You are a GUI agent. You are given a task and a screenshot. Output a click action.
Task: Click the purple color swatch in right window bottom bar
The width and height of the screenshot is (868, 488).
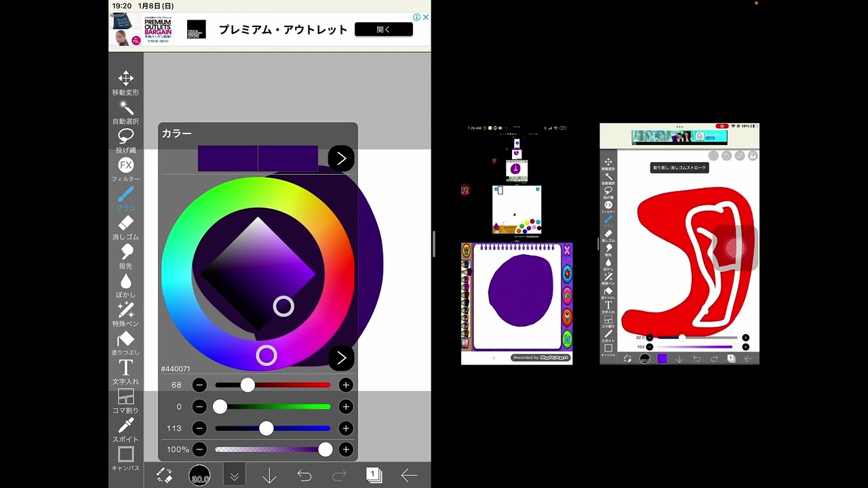pos(662,359)
